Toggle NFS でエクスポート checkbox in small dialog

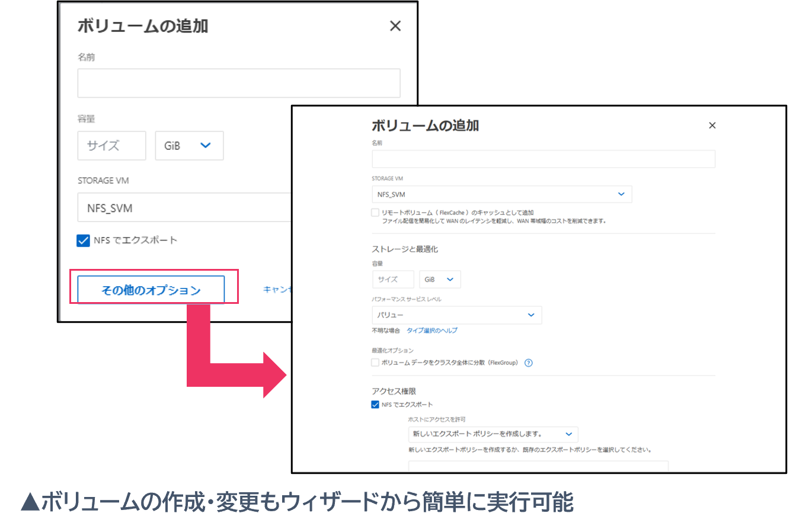83,240
